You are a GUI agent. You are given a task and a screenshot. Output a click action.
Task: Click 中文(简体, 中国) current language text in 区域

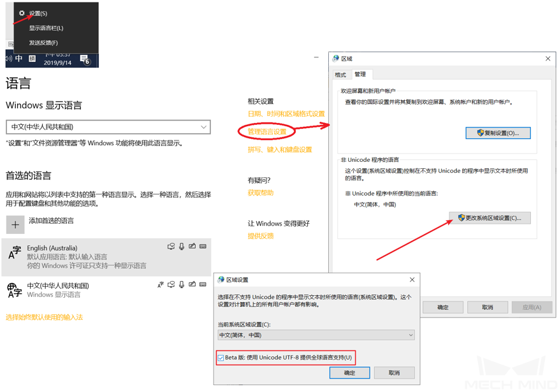click(x=375, y=205)
